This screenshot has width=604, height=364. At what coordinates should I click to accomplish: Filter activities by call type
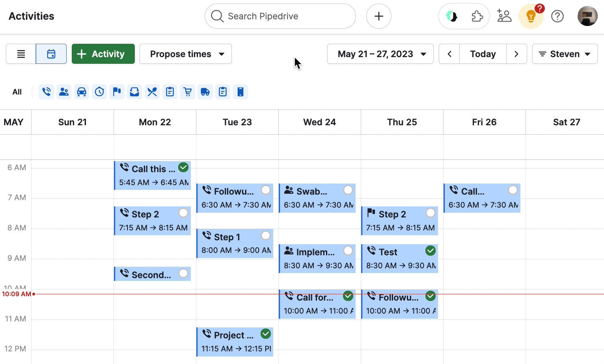click(x=46, y=91)
